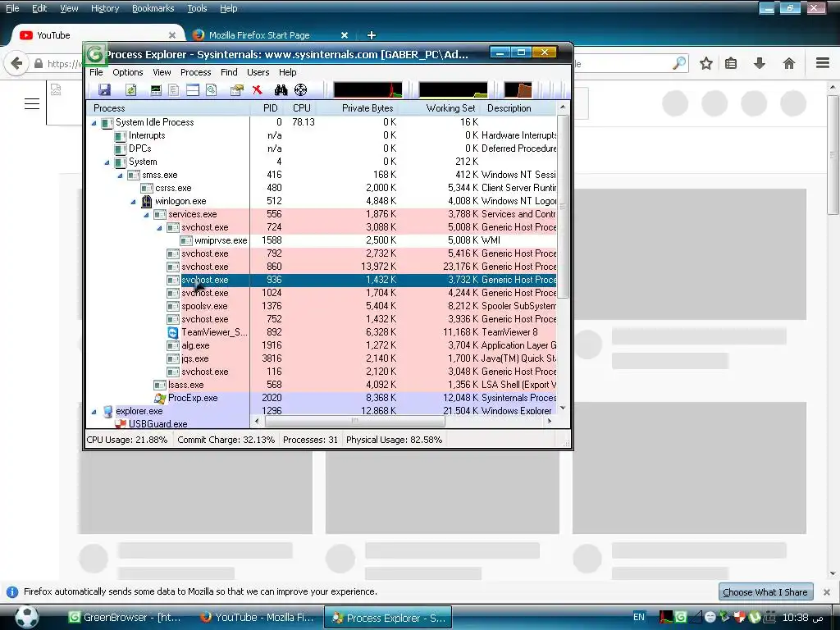
Task: Click the Firefox search magnifier icon
Action: tap(679, 63)
